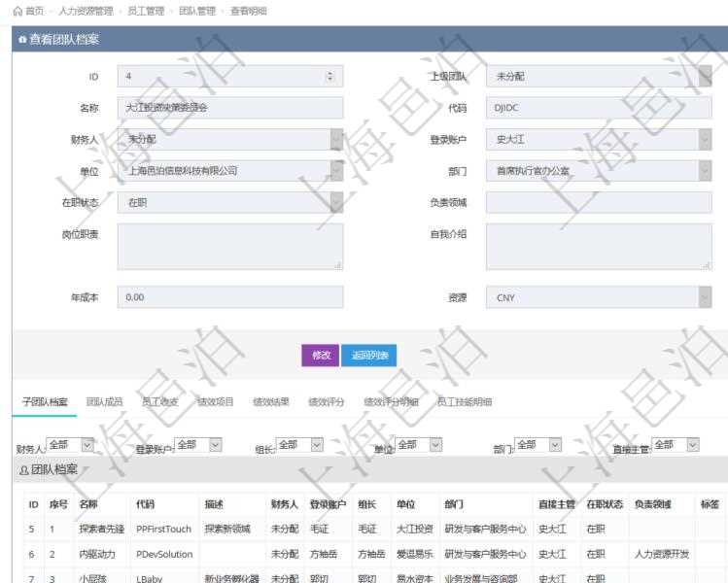728x583 pixels.
Task: Open the 人力资源管理 breadcrumb link
Action: (x=86, y=11)
